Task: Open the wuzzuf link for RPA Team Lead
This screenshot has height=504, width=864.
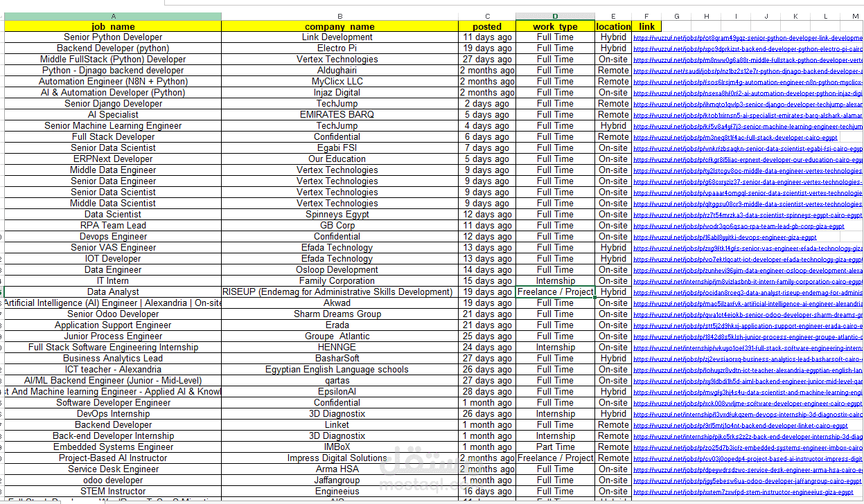Action: click(739, 226)
